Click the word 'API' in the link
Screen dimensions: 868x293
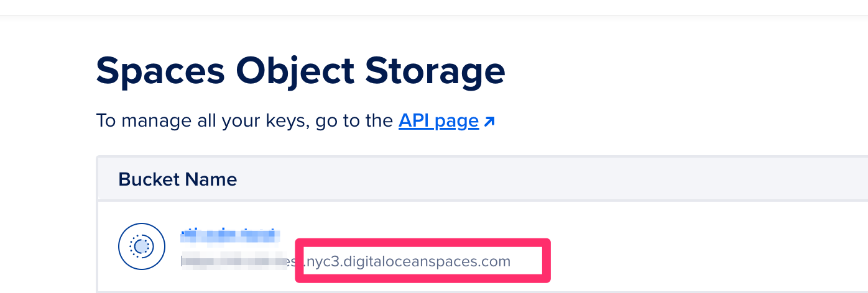coord(415,120)
